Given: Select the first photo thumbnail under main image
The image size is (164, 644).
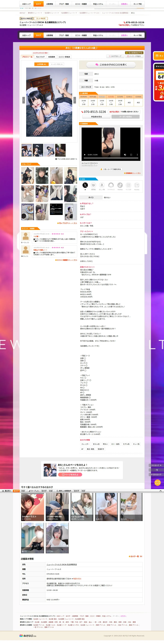Looking at the screenshot, I should [27, 150].
